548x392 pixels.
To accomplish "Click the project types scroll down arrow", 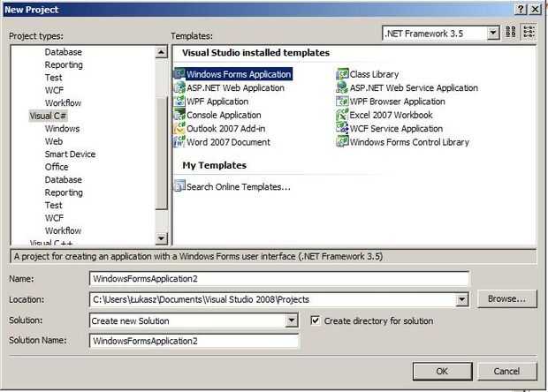I will [x=161, y=238].
